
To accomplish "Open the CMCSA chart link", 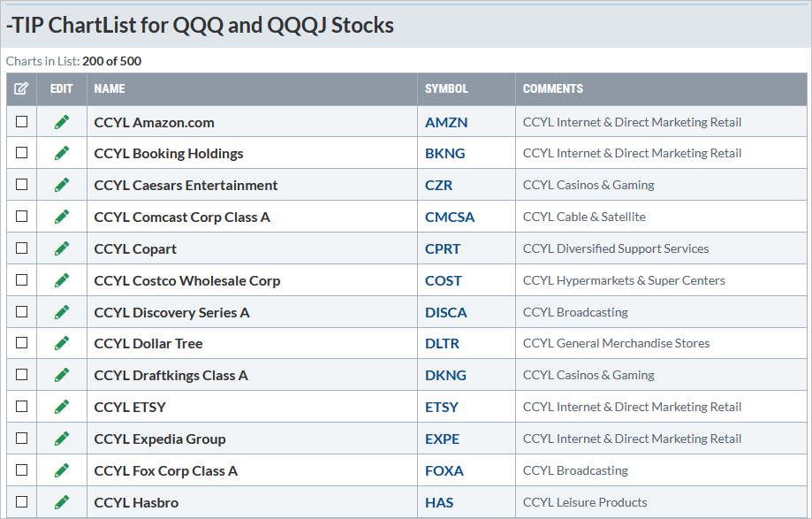I will tap(450, 218).
